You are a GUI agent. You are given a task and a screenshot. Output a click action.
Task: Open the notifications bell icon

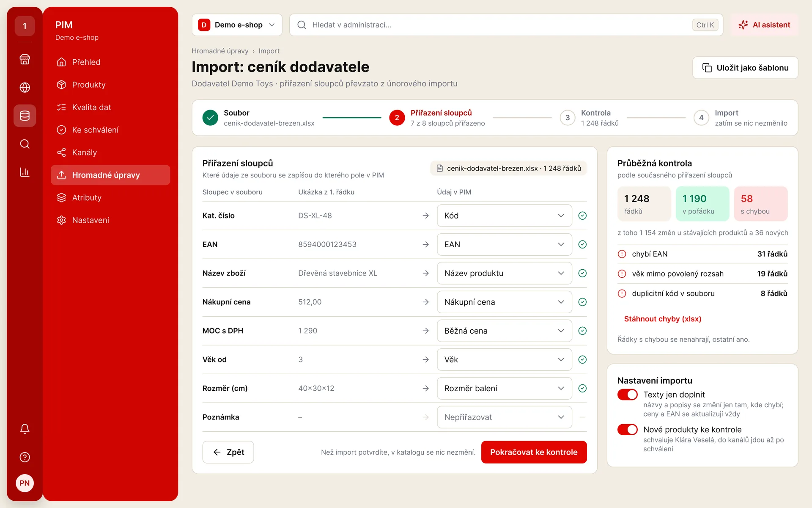pyautogui.click(x=25, y=429)
